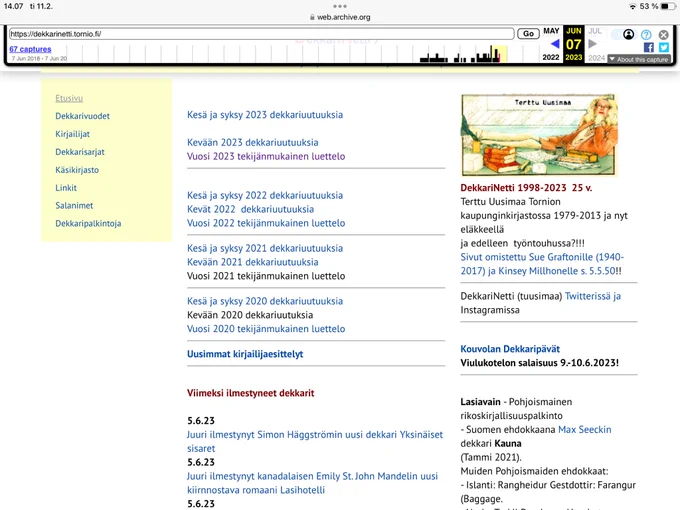Image resolution: width=680 pixels, height=510 pixels.
Task: Select year 2024 in the timeline
Action: pos(596,58)
